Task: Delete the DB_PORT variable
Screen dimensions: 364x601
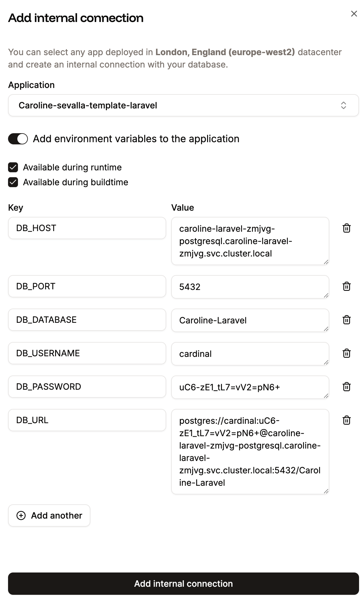Action: coord(347,287)
